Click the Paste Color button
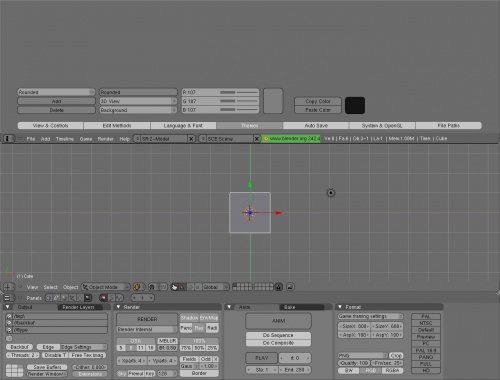500x380 pixels. [318, 110]
